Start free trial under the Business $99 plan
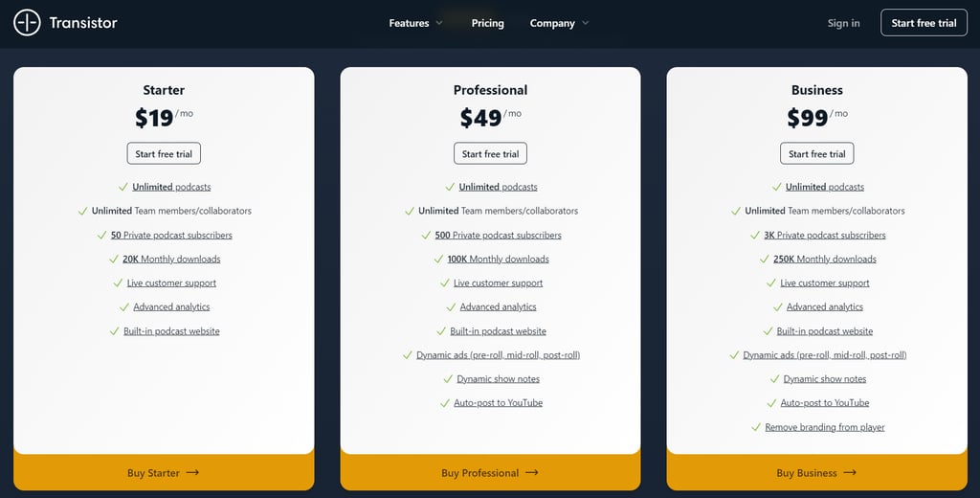The height and width of the screenshot is (498, 980). coord(817,154)
